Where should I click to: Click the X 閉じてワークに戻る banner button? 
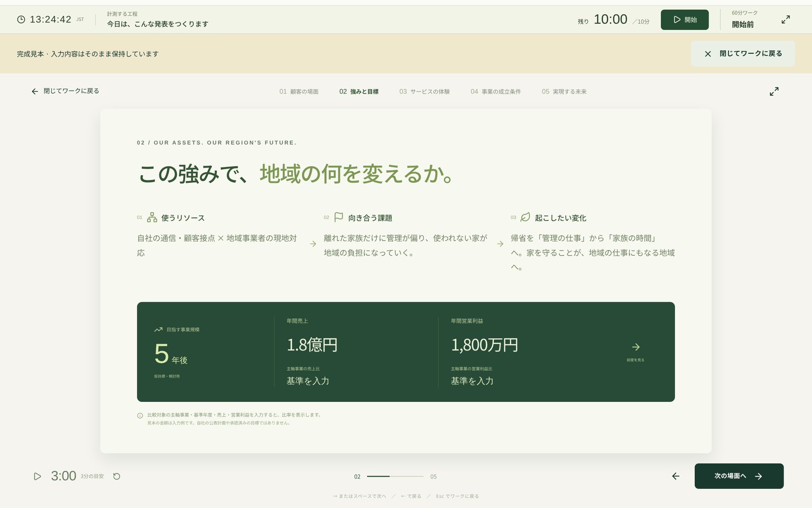(743, 54)
